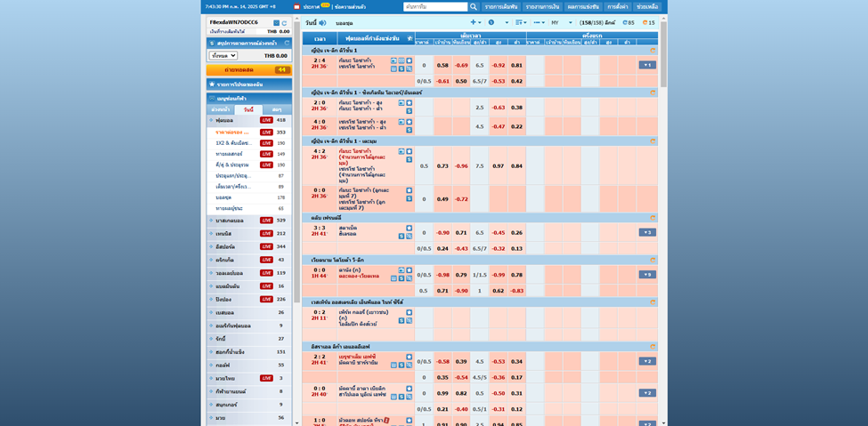Toggle favorite star for the 3:3 club friendly
Screen dimensions: 868x426
tap(410, 228)
